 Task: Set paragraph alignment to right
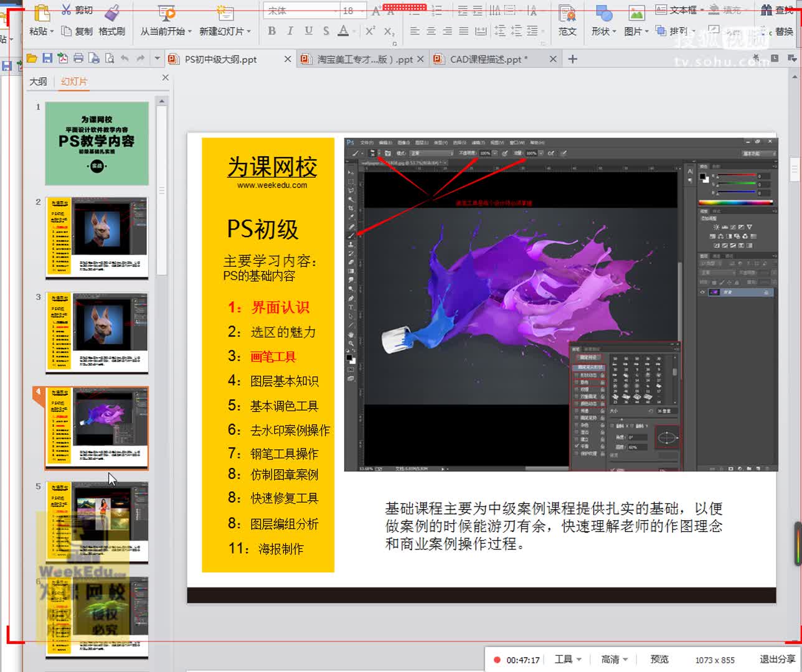447,30
